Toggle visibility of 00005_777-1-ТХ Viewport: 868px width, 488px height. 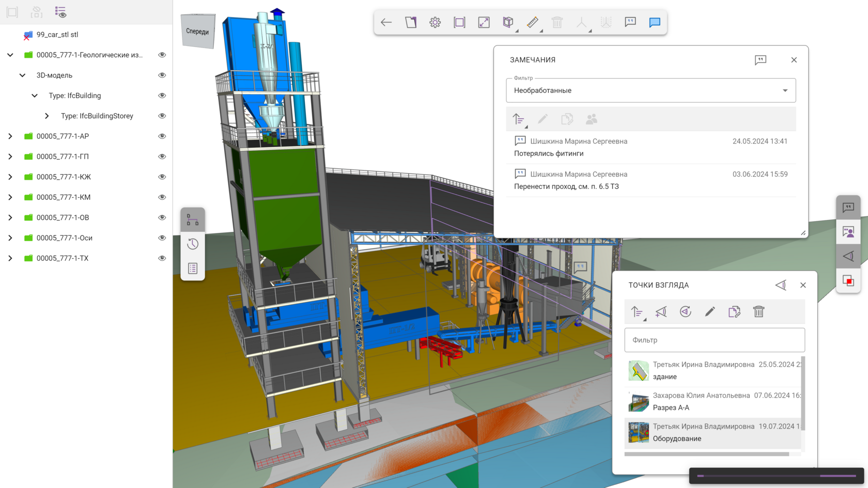pyautogui.click(x=162, y=258)
